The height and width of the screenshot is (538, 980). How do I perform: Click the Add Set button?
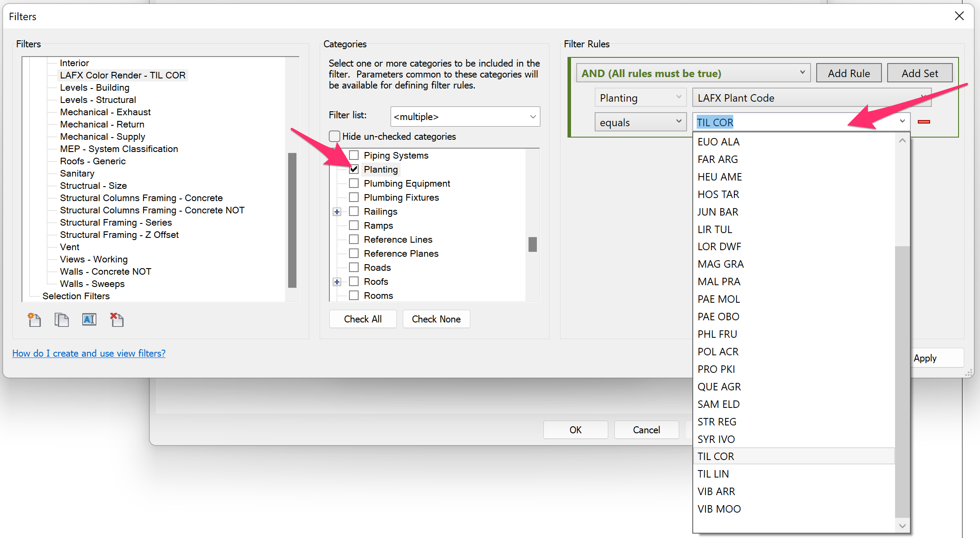coord(920,73)
